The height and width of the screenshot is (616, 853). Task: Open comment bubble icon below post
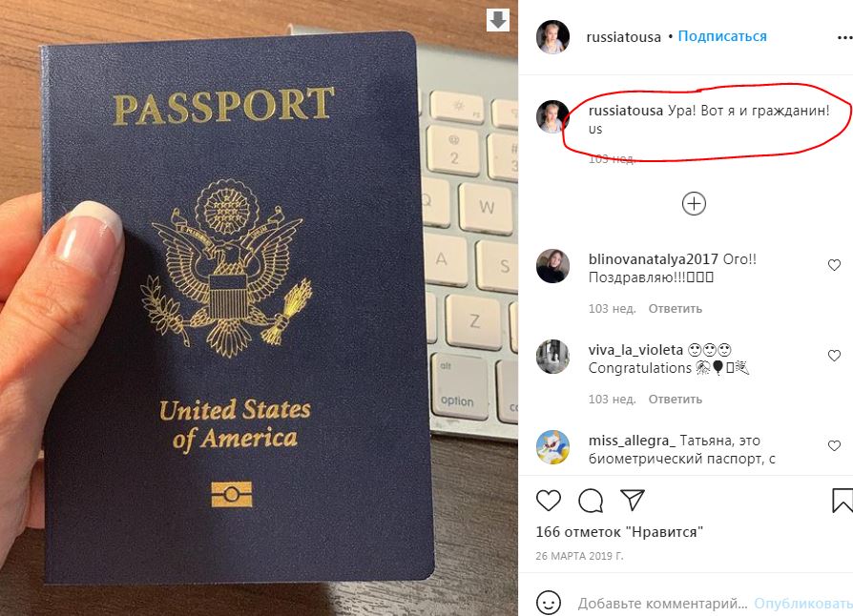coord(591,501)
